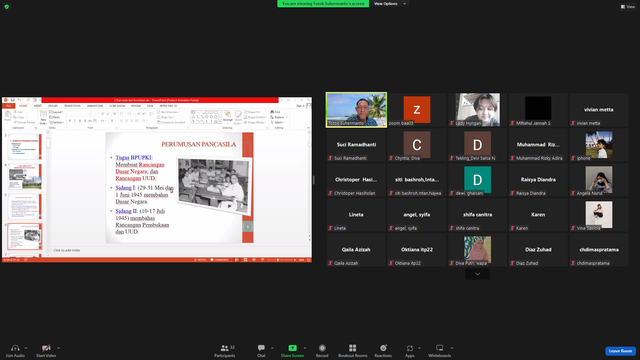Switch to the INSERT tab in PowerPoint
The height and width of the screenshot is (360, 640).
(38, 106)
